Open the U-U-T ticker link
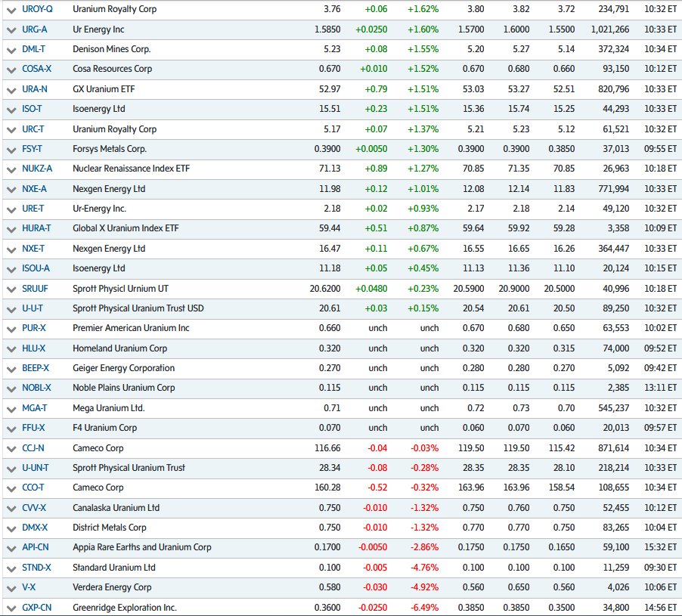 pyautogui.click(x=33, y=308)
